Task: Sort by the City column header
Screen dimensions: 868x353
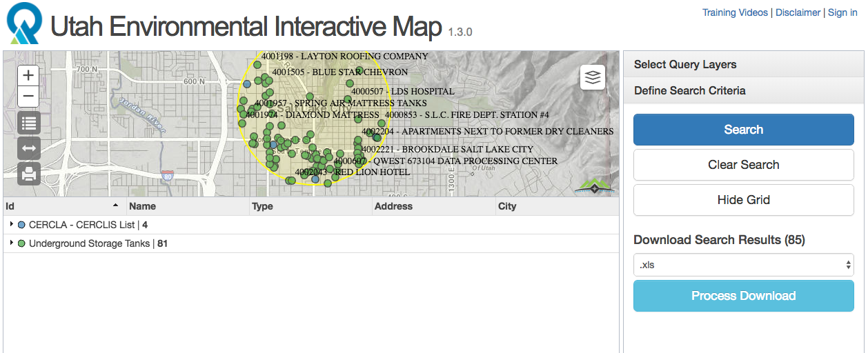Action: (556, 206)
